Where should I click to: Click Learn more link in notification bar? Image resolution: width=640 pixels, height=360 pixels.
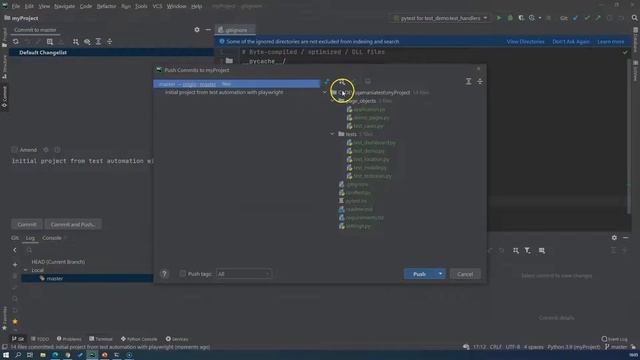[x=611, y=42]
